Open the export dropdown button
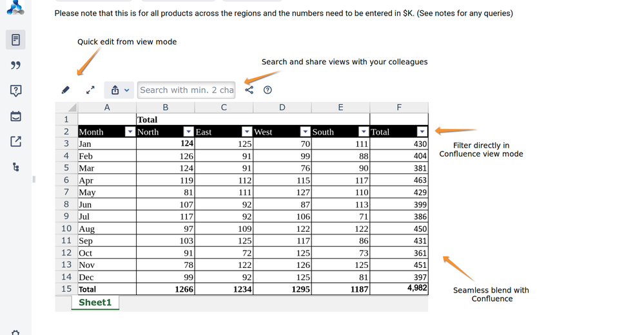 pos(119,90)
